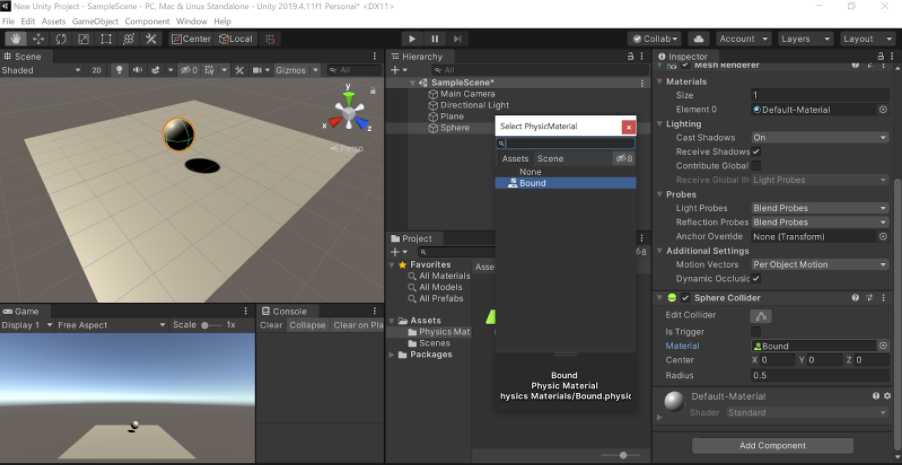This screenshot has height=468, width=902.
Task: Open Motion Vectors dropdown
Action: (x=820, y=264)
